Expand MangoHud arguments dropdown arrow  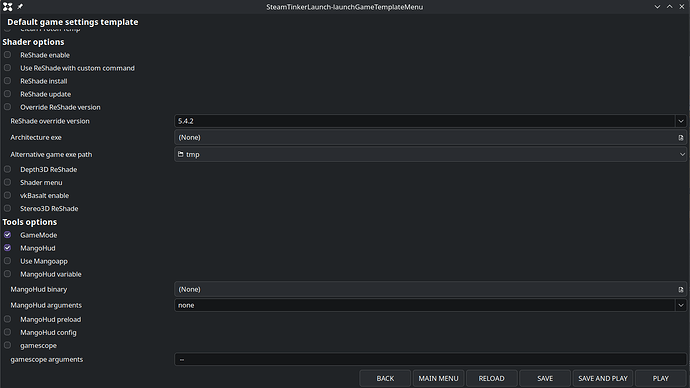[681, 305]
